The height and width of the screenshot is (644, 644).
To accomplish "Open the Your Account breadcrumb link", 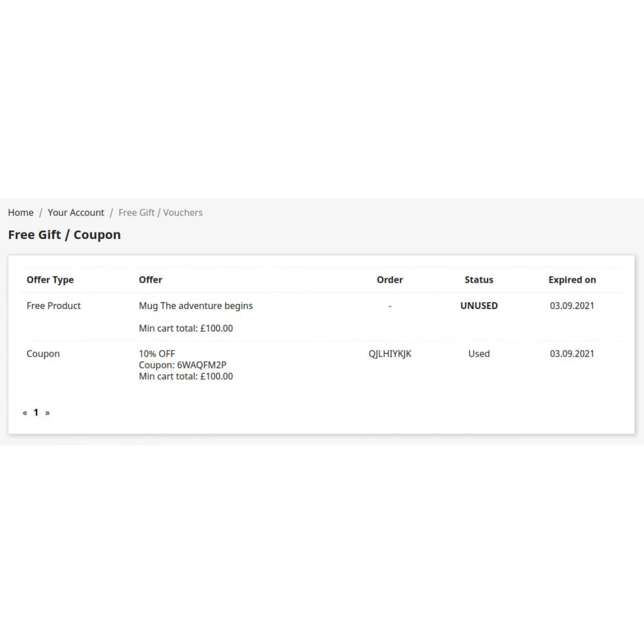I will point(76,213).
